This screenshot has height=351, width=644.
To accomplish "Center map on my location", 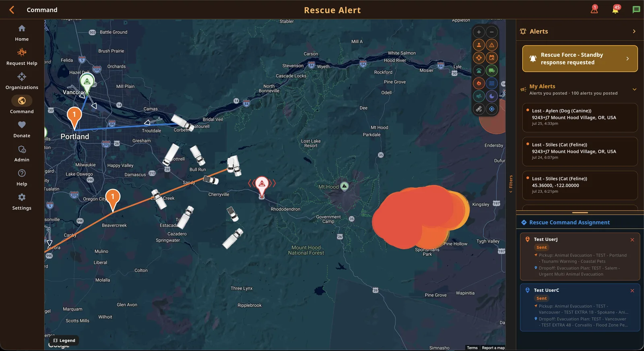I will [x=491, y=109].
